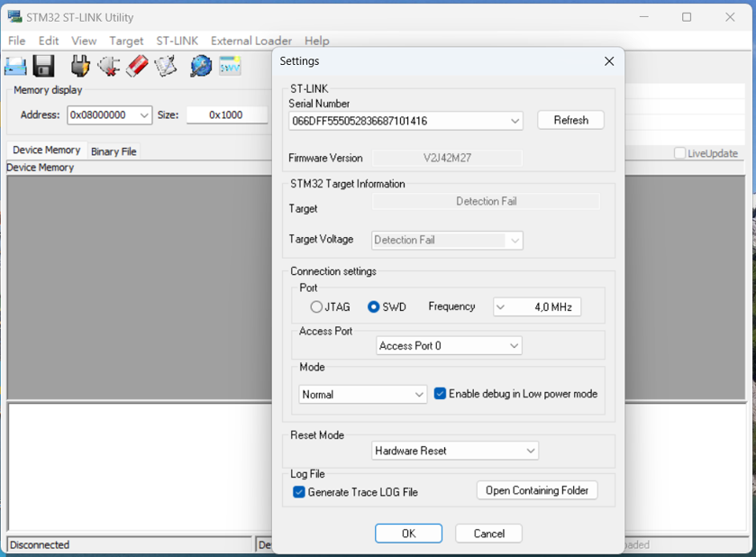
Task: Open file toolbar icon
Action: (15, 66)
